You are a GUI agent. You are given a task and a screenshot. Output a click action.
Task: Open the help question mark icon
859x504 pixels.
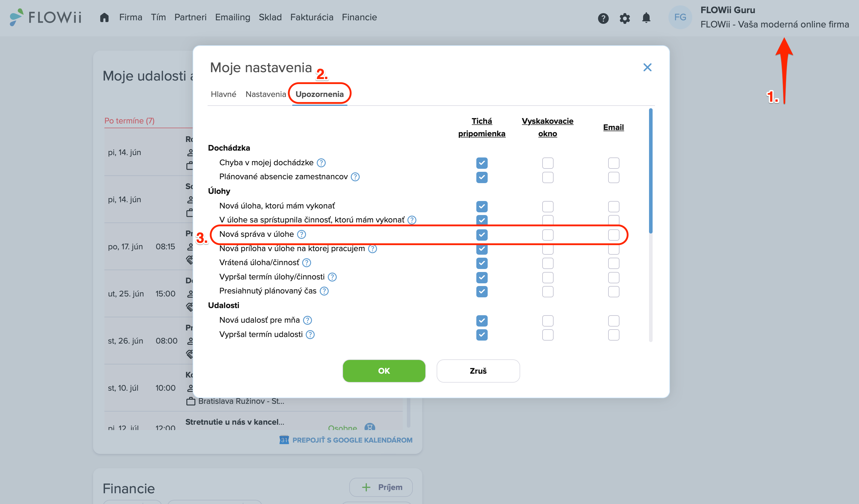click(x=603, y=18)
